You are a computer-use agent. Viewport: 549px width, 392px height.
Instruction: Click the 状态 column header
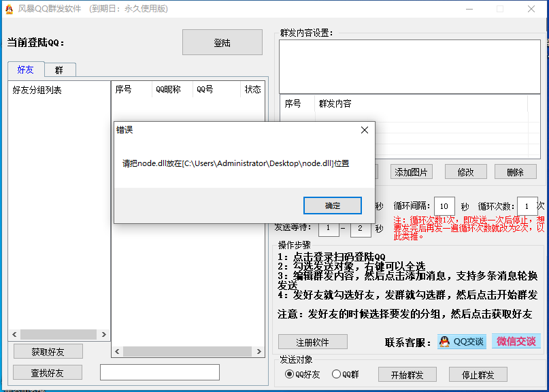tap(252, 89)
